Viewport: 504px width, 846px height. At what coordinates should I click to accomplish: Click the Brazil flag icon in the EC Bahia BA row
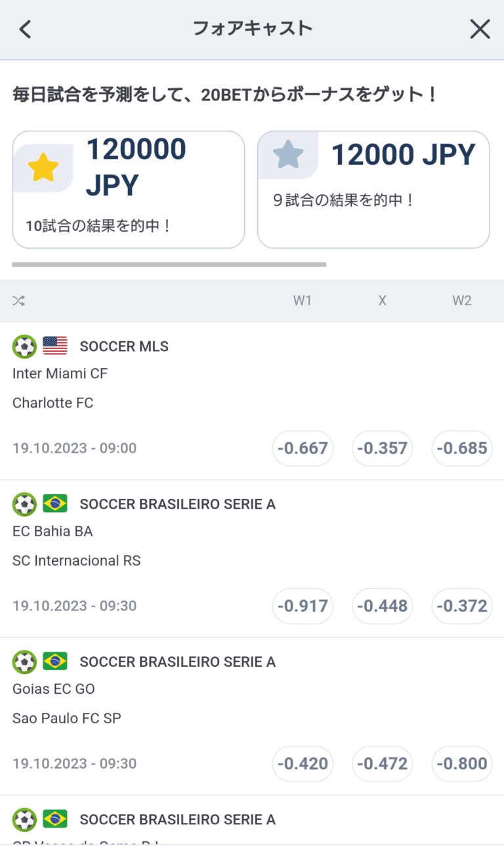point(55,503)
